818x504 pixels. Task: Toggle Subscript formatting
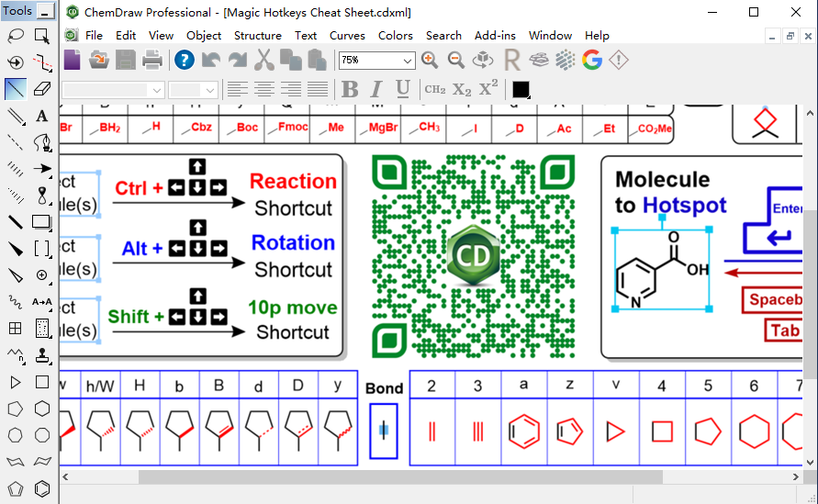(x=462, y=90)
